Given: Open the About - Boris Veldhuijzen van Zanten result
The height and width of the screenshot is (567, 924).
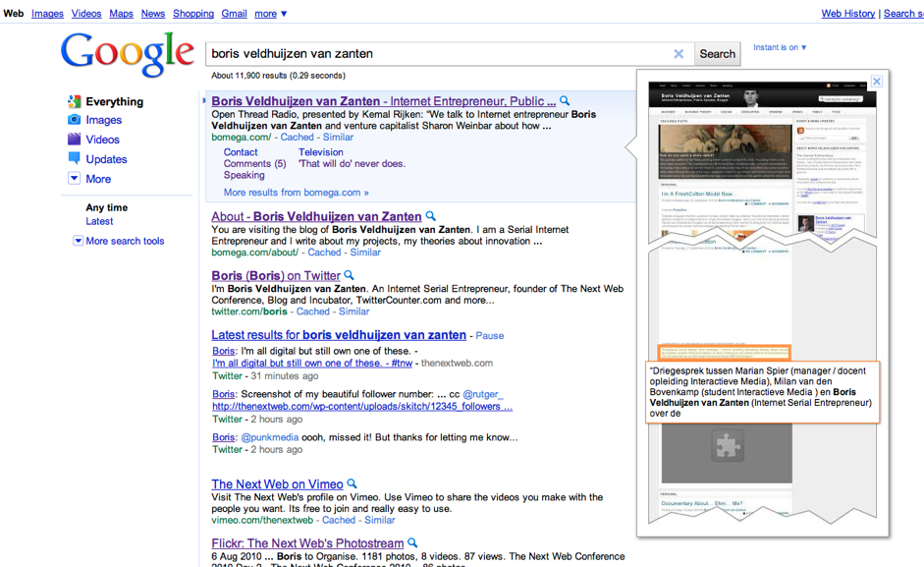Looking at the screenshot, I should (316, 216).
